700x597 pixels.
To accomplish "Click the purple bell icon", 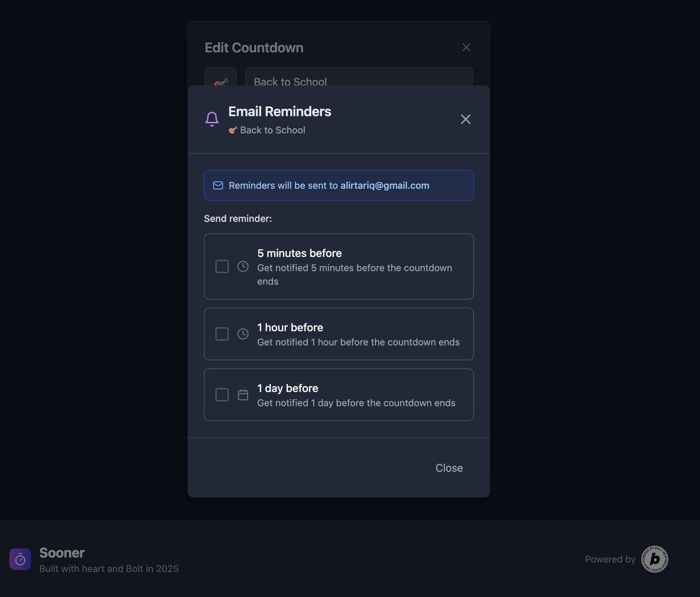I will point(212,119).
